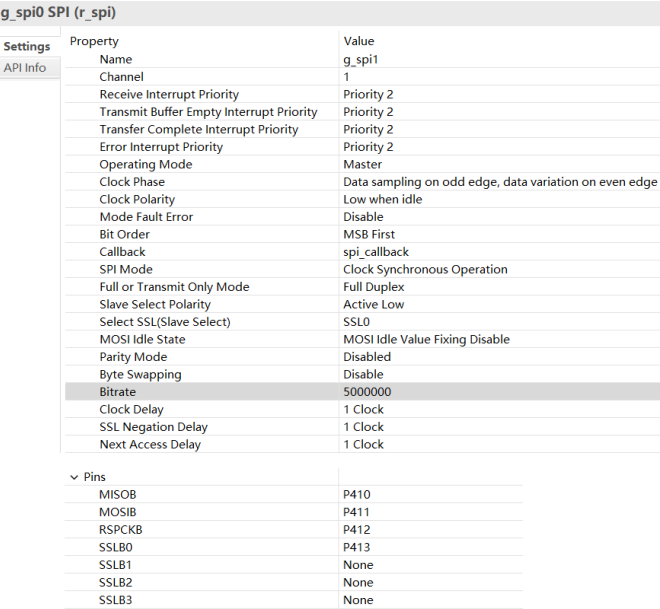Click the SPI Mode property label
660x609 pixels.
[126, 269]
